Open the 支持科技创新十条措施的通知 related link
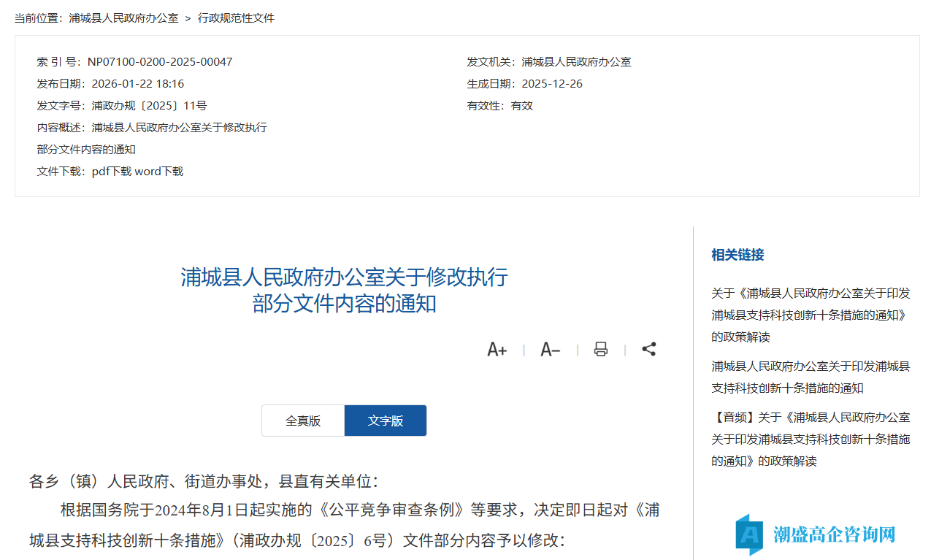This screenshot has width=931, height=560. [811, 377]
